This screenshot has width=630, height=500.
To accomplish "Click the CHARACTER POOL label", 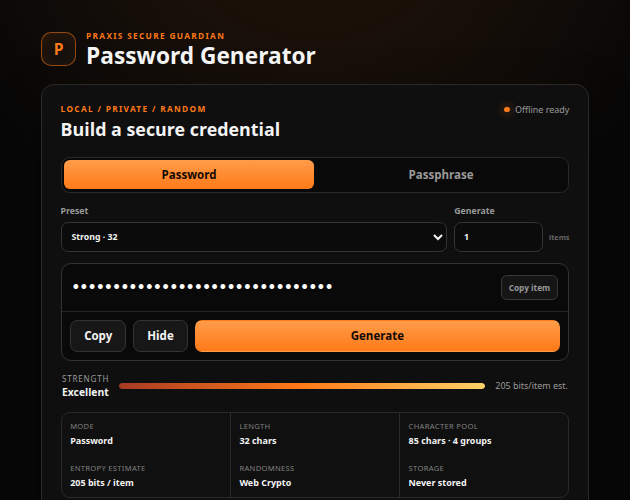I will [443, 426].
